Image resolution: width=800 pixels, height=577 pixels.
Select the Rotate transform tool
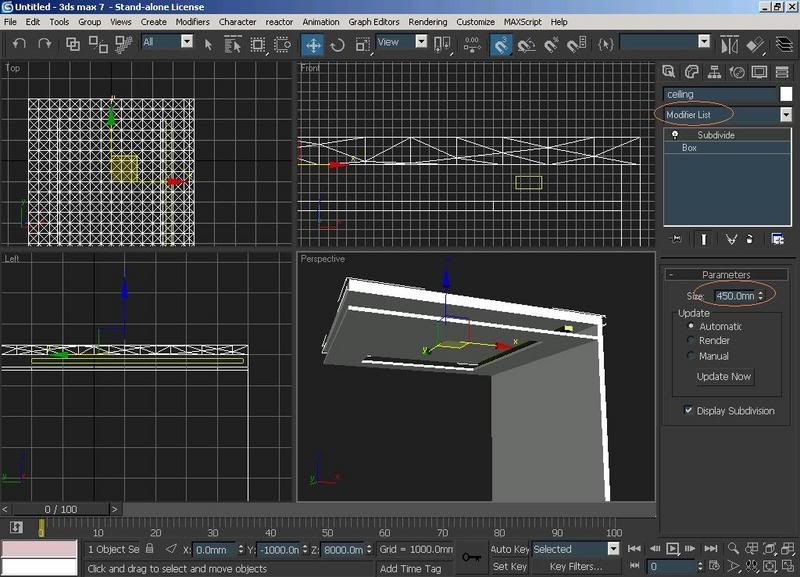[338, 45]
